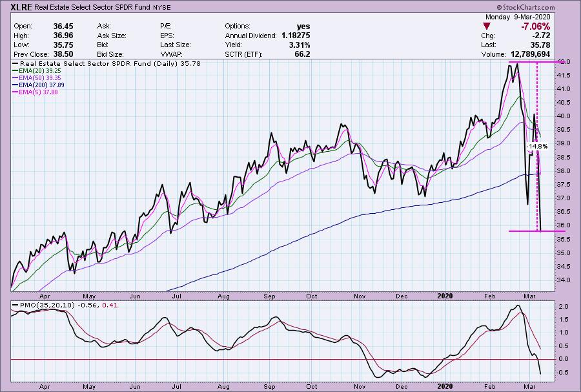
Task: Click the Last price 35.78 in header
Action: [540, 45]
